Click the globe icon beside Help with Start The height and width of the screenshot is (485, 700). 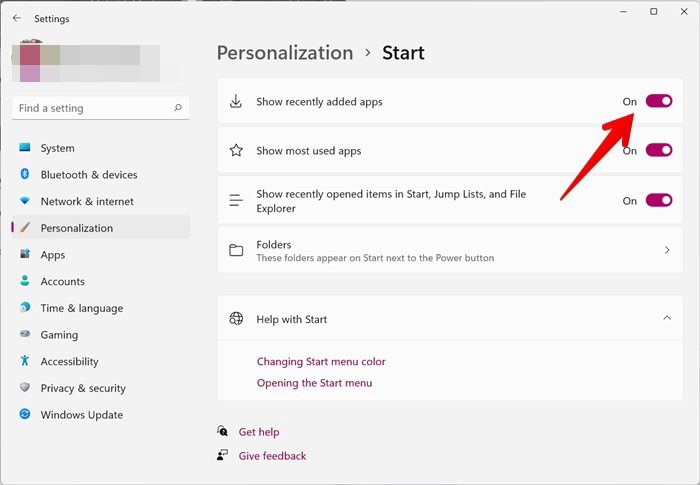(x=236, y=318)
